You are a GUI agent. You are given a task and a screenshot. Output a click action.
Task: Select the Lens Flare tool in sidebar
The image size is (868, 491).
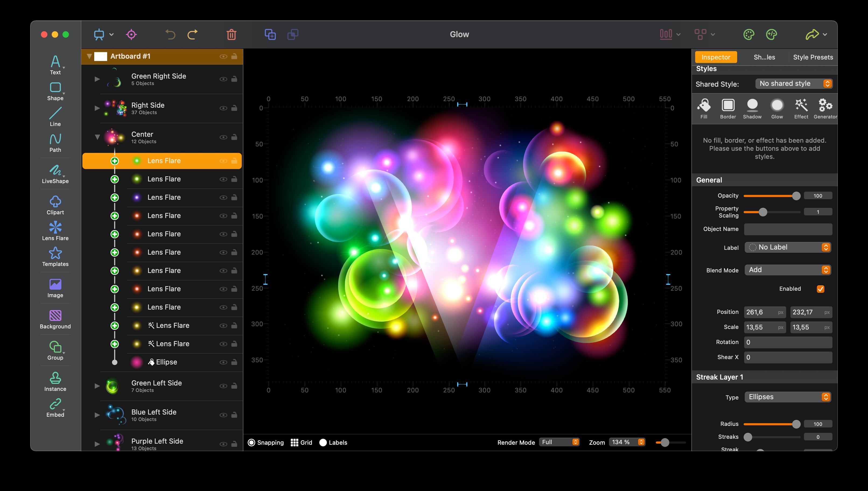coord(55,231)
